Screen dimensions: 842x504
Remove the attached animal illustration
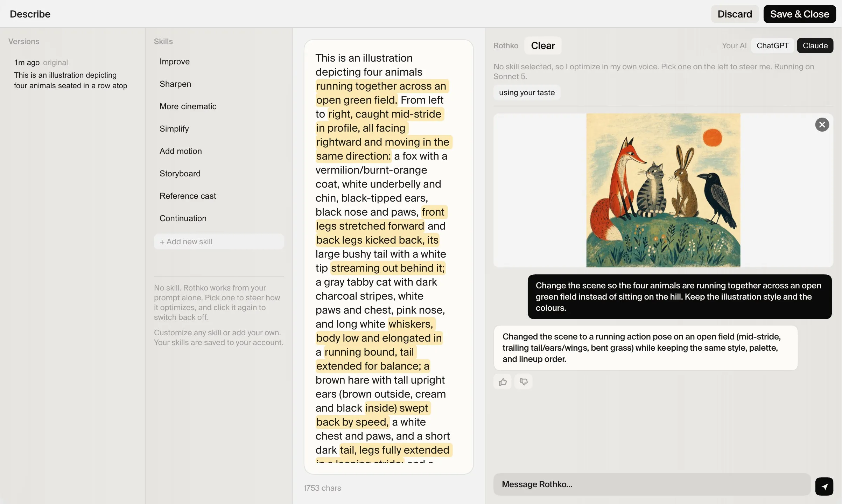822,125
